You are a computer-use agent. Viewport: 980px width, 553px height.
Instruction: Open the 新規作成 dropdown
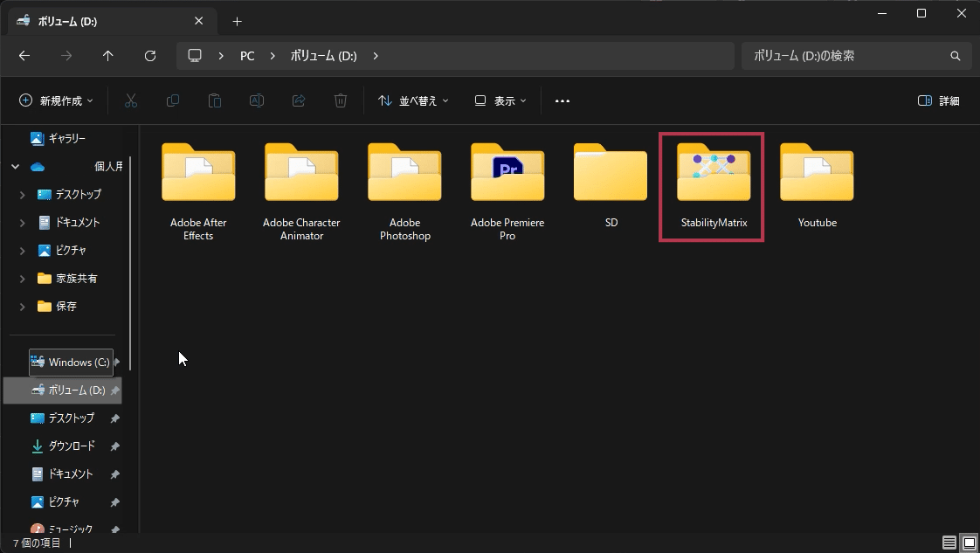point(56,100)
